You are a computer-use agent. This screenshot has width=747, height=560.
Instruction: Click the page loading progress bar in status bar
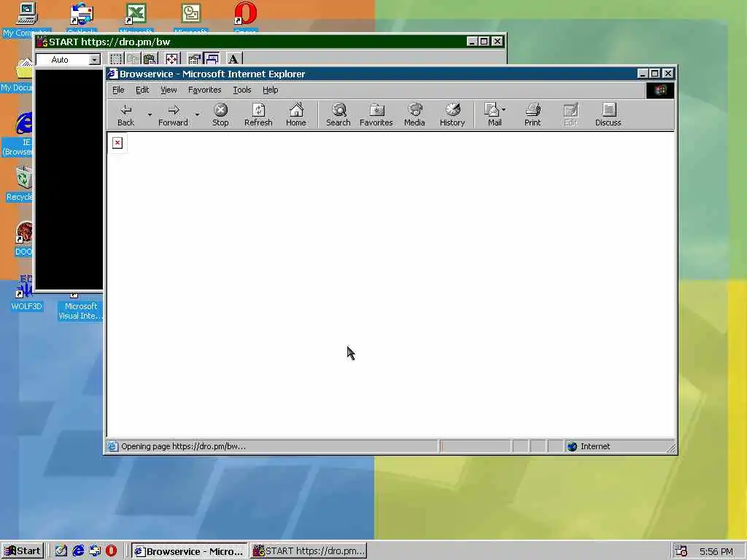click(x=475, y=446)
